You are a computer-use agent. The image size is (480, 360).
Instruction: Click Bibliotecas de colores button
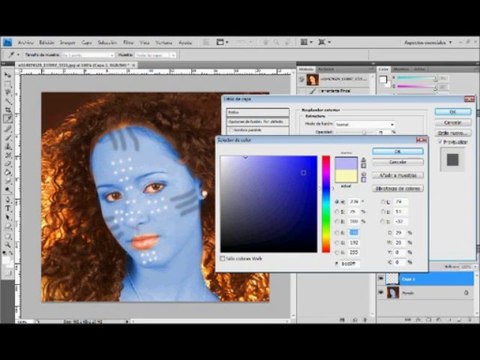tap(398, 189)
